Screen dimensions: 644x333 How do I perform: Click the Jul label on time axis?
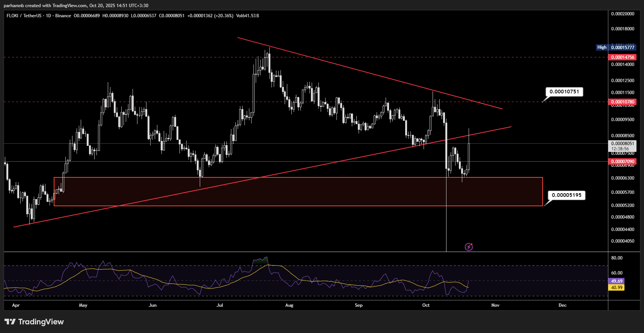tap(220, 305)
